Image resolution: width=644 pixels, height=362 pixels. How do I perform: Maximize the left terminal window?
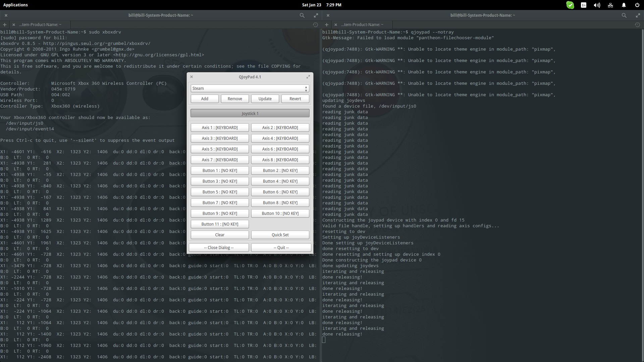pyautogui.click(x=316, y=15)
